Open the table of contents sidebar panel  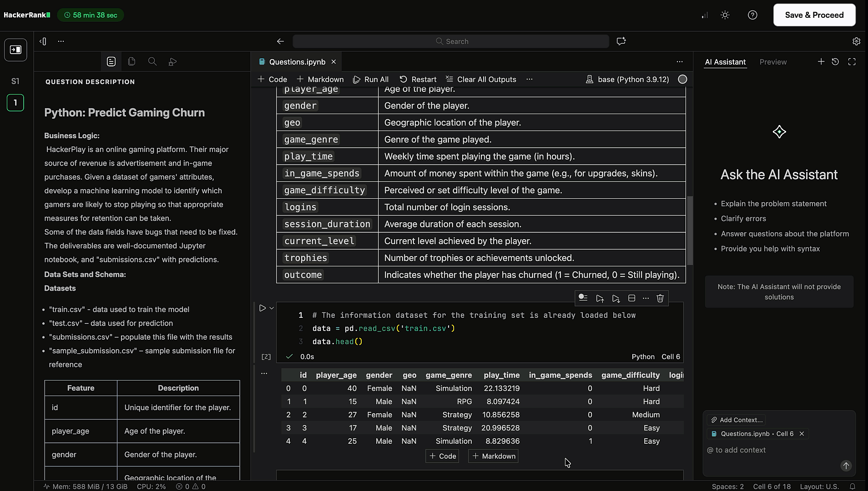111,61
